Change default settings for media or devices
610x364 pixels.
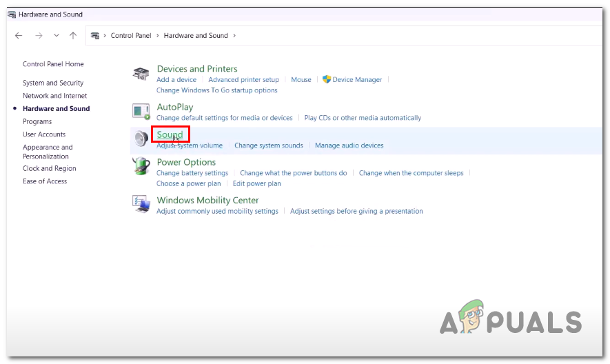tap(225, 118)
